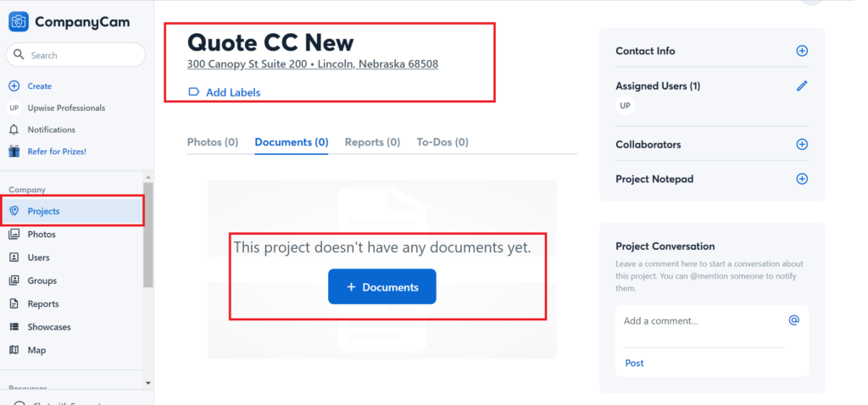
Task: Click the Add a comment text field
Action: tap(703, 321)
